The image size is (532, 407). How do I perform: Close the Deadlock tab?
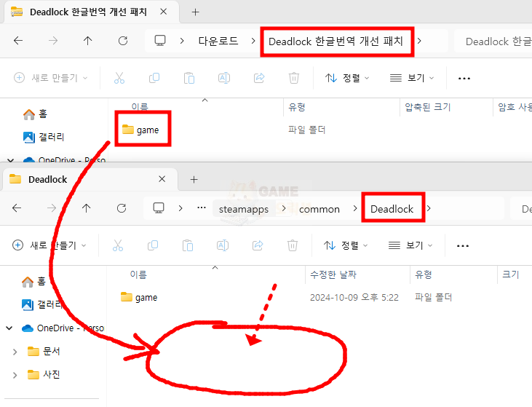pyautogui.click(x=162, y=179)
